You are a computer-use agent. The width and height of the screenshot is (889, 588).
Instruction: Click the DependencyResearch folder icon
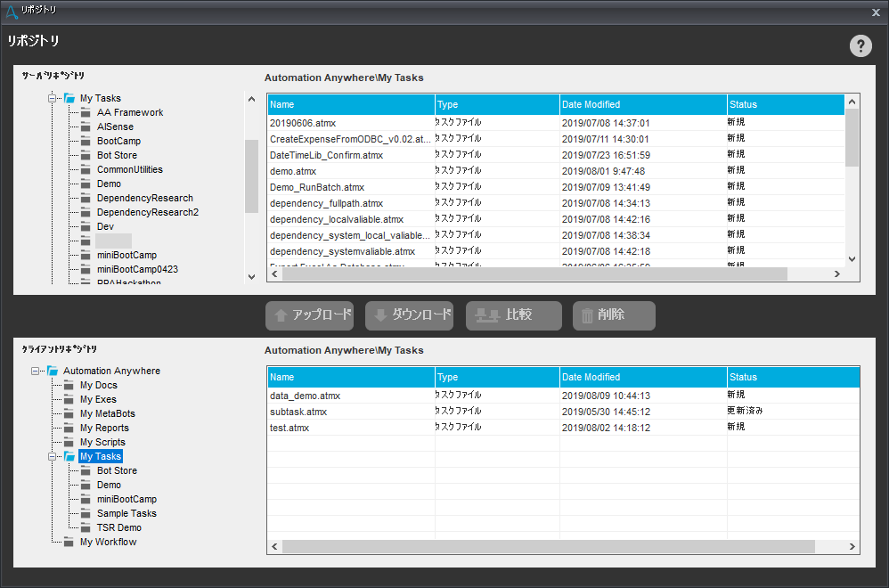tap(86, 198)
